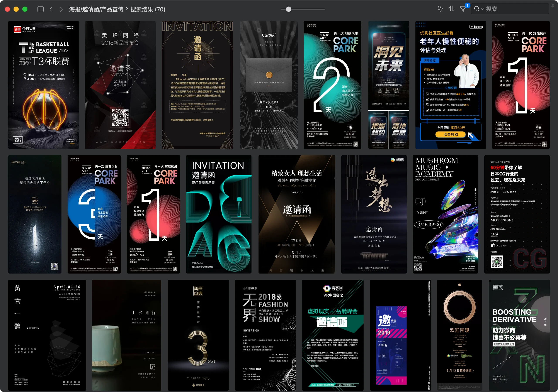The height and width of the screenshot is (392, 558).
Task: Select the 萬物一體 UNITY poster
Action: coord(47,335)
